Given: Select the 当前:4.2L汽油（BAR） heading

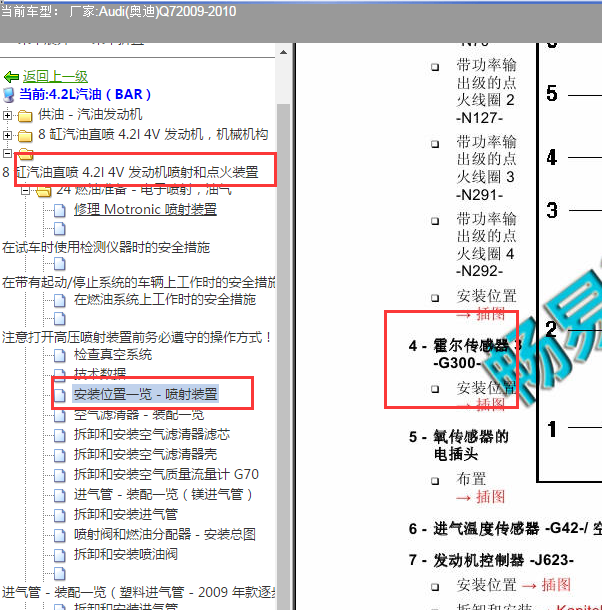Looking at the screenshot, I should click(85, 94).
